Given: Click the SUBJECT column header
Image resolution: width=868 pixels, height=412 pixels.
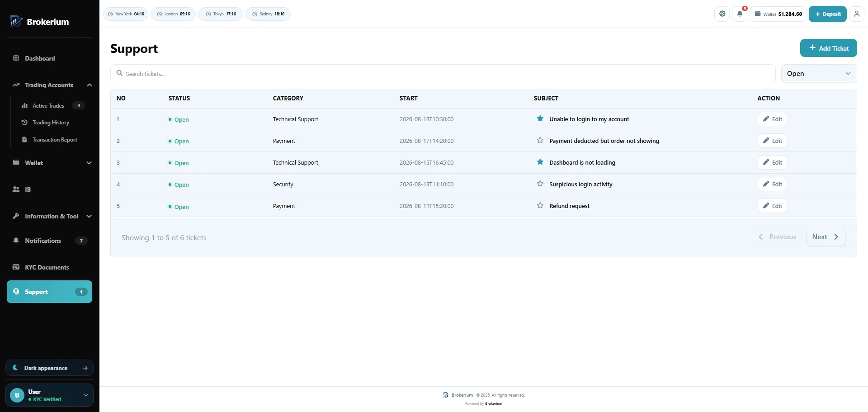Looking at the screenshot, I should [x=546, y=98].
